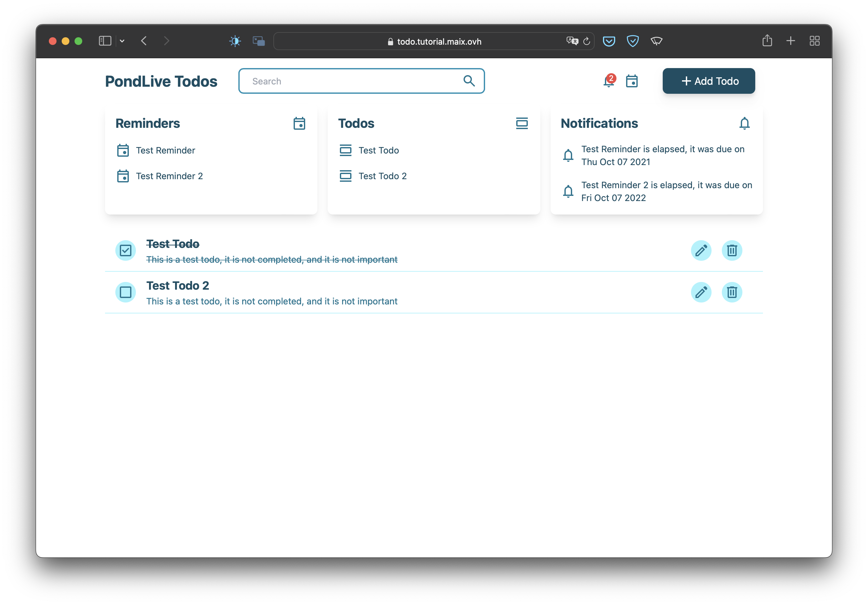Select Test Todo 2 in Todos card
Screen dimensions: 868x605
382,176
